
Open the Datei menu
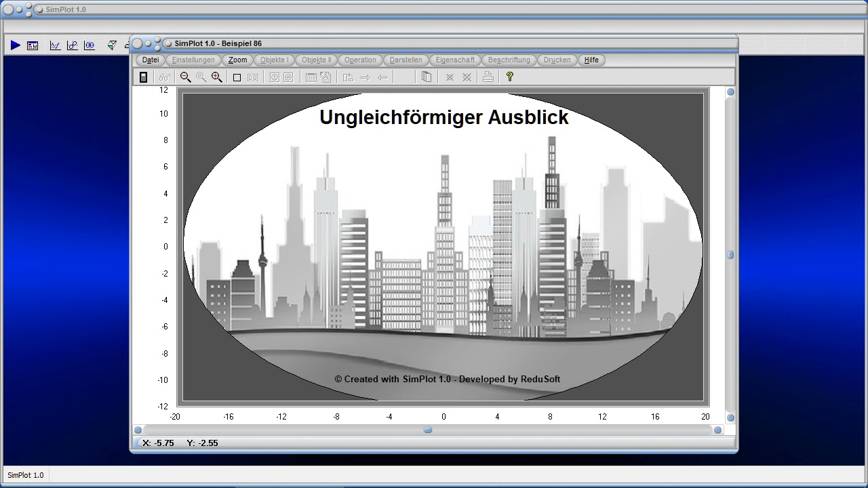coord(151,60)
